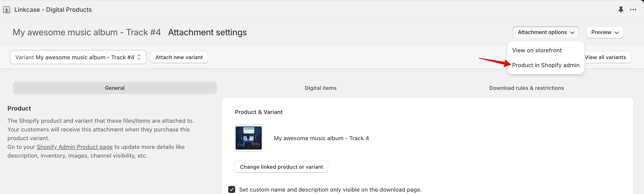This screenshot has width=644, height=194.
Task: Open the Shopify Admin Product page link
Action: point(74,147)
